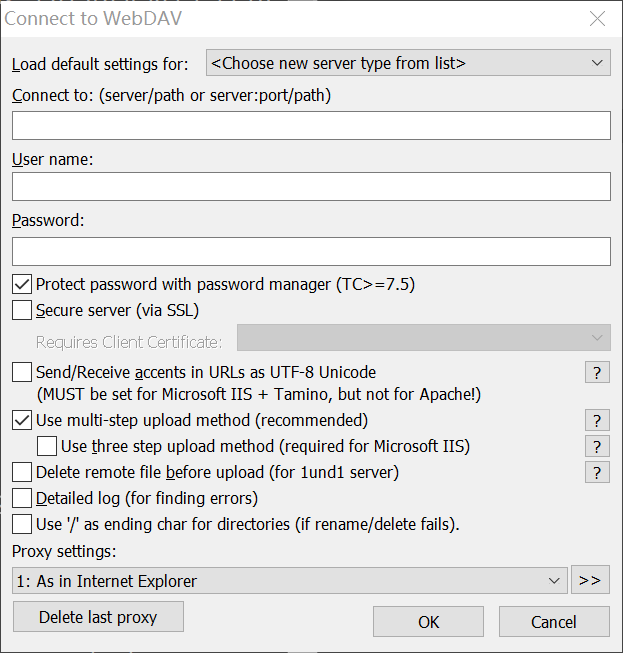Enable Send/Receive accents as UTF-8 Unicode

coord(22,373)
